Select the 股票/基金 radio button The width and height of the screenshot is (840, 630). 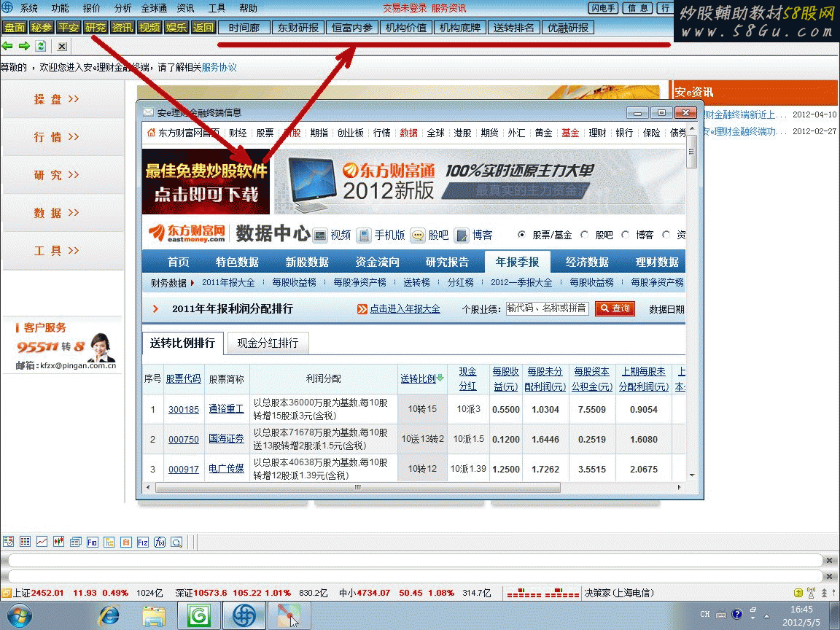pos(521,235)
